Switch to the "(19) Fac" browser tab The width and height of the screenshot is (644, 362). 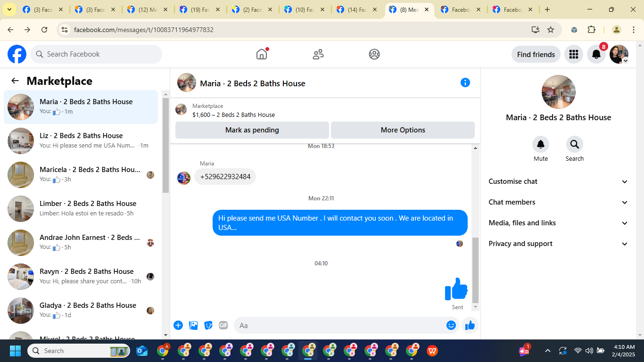point(200,9)
